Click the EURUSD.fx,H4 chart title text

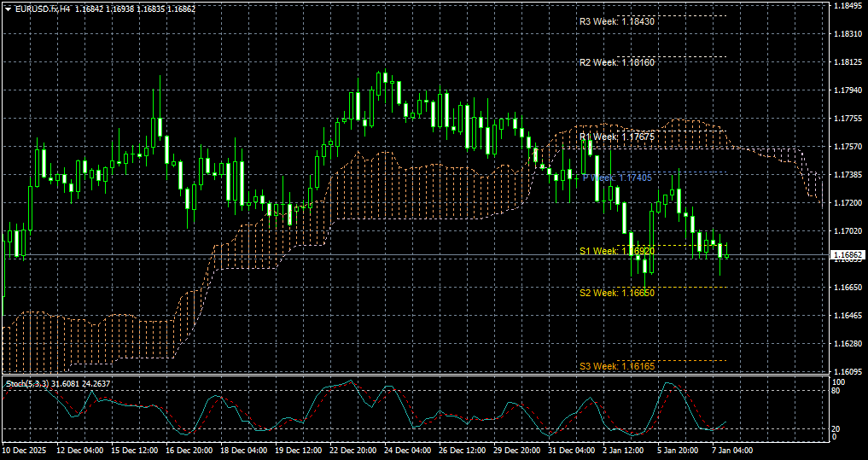[42, 9]
